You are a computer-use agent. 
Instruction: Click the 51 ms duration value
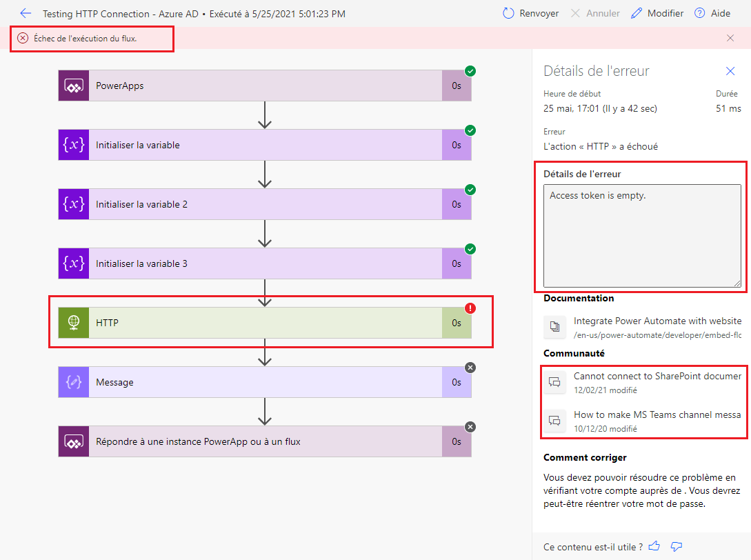(x=728, y=109)
